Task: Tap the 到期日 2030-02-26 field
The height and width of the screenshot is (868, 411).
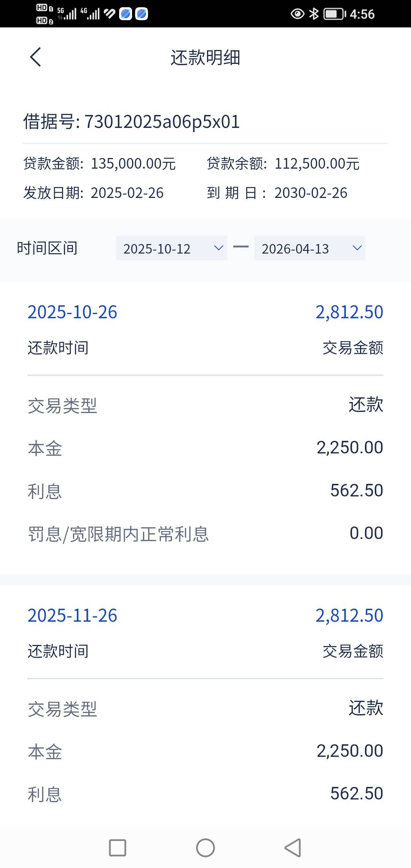Action: [277, 193]
